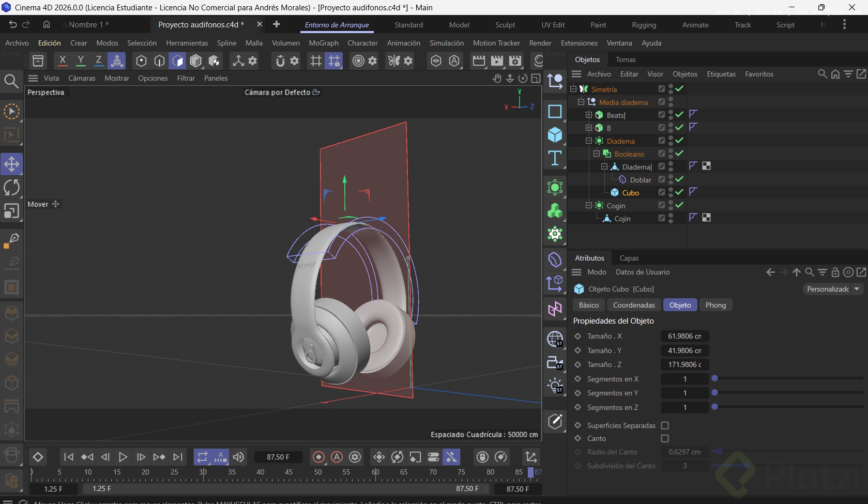Click the Tamaño . X input field
868x504 pixels.
pyautogui.click(x=684, y=336)
